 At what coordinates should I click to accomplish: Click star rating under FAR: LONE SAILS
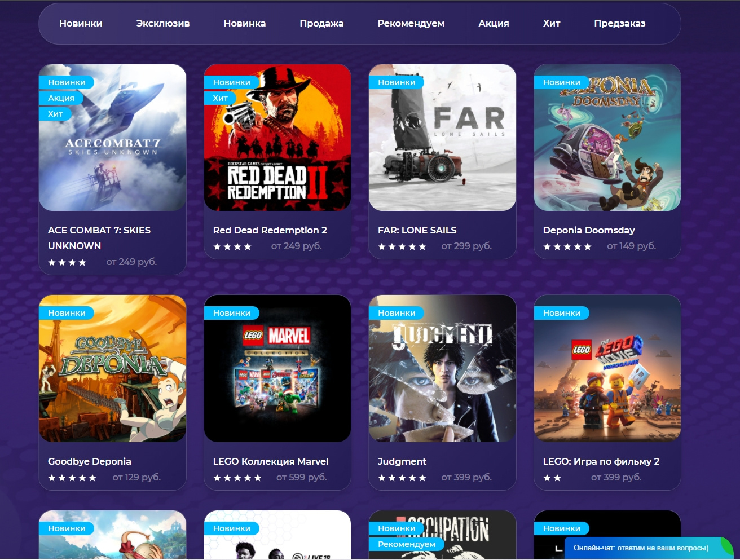[402, 246]
